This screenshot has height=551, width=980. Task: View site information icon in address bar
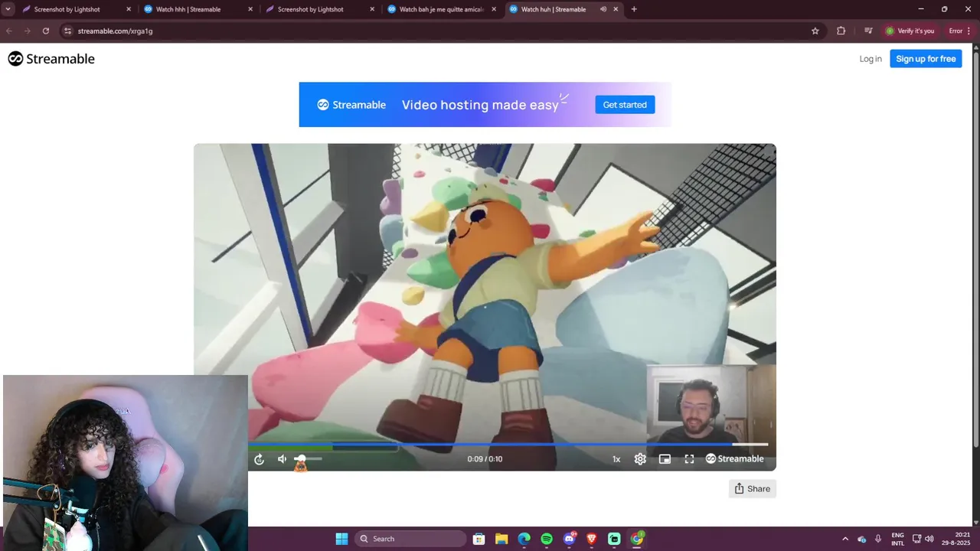tap(67, 31)
